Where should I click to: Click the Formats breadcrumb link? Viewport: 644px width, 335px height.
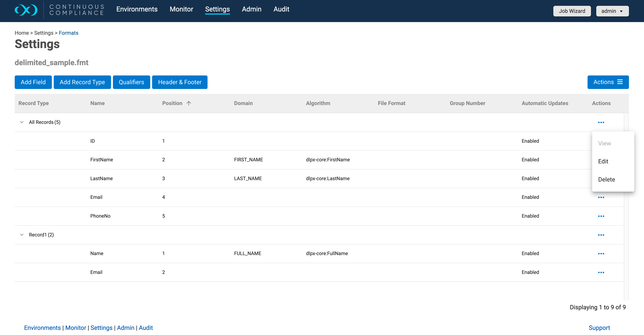[68, 33]
